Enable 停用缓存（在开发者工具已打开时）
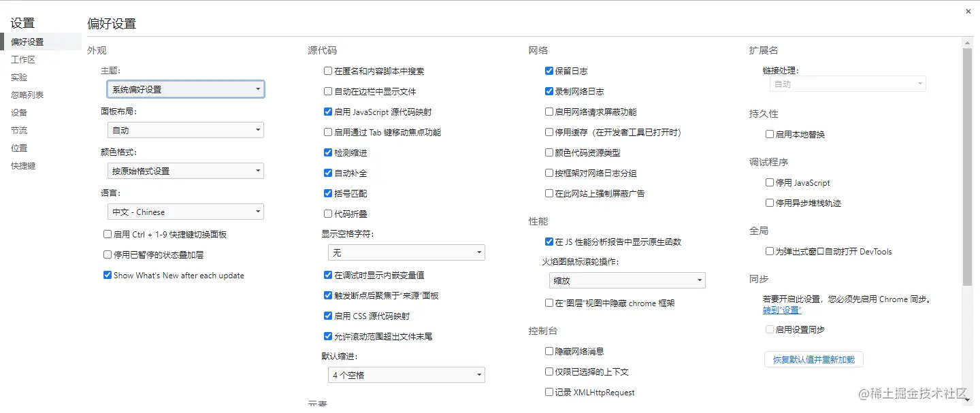Viewport: 980px width, 413px height. coord(549,132)
